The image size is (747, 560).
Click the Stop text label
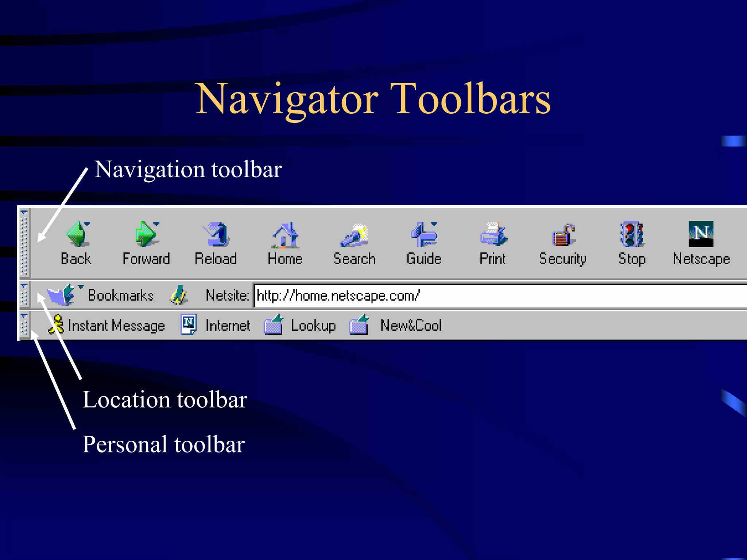point(632,259)
